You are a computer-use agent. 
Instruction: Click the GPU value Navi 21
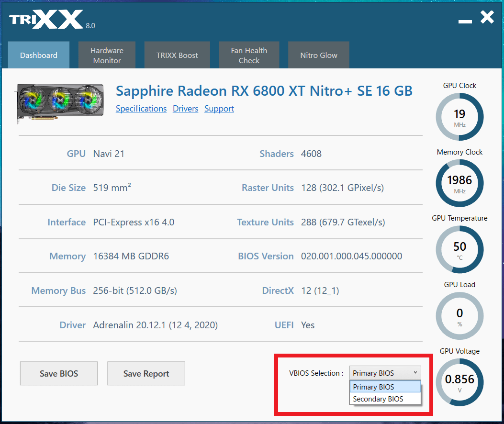tap(109, 154)
